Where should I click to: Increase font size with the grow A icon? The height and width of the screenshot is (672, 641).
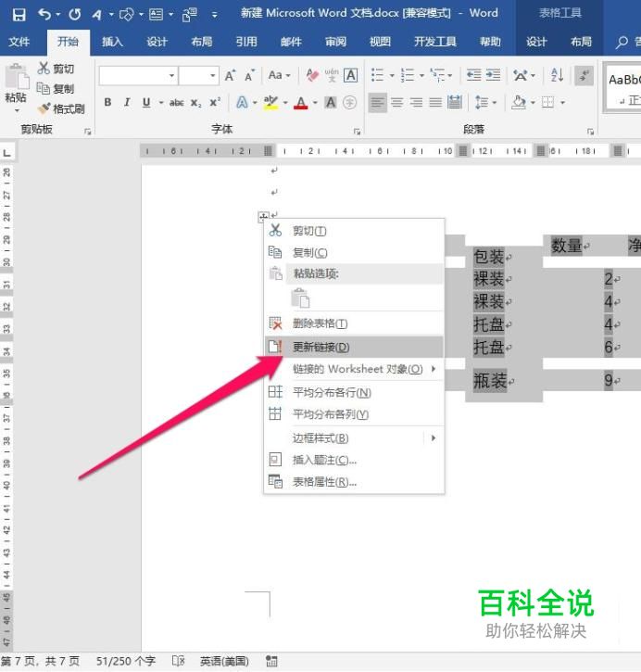tap(230, 76)
